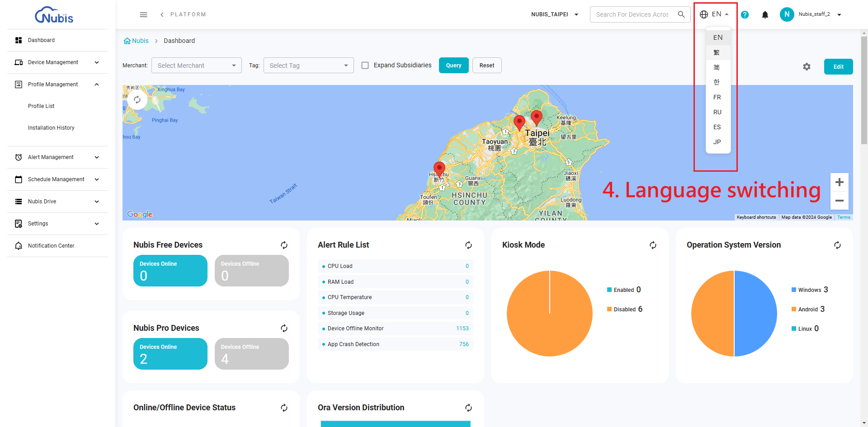Screen dimensions: 868x427
Task: Select Korean 한 language
Action: (718, 82)
